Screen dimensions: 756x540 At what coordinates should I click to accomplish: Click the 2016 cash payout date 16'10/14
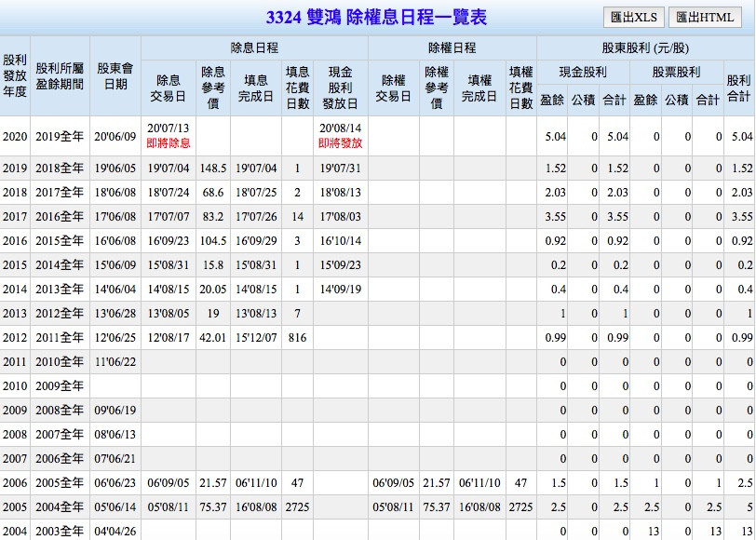point(340,240)
